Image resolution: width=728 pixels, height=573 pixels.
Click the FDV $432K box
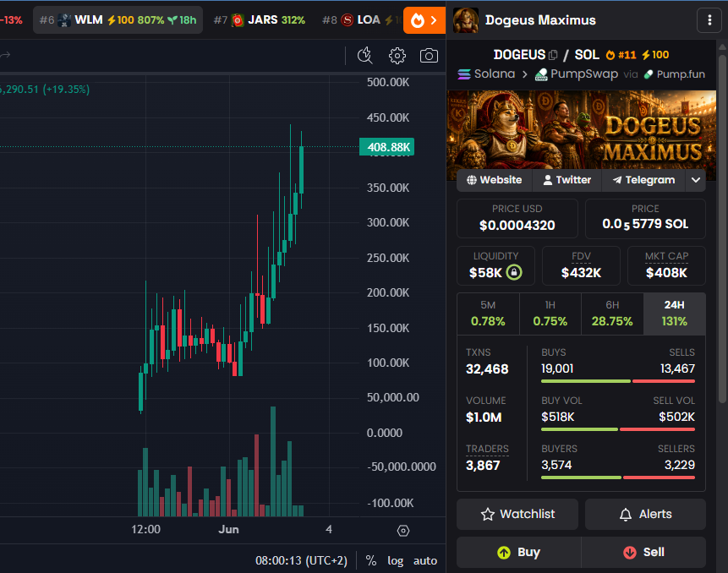581,265
